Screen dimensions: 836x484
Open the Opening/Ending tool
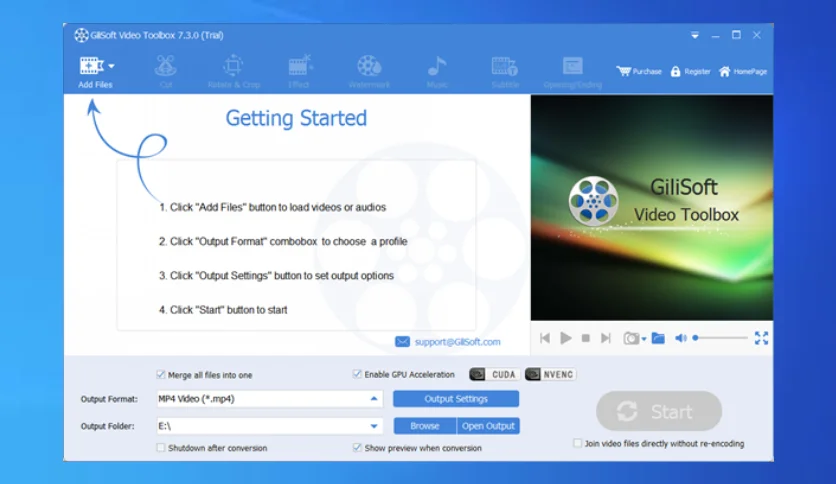tap(572, 71)
